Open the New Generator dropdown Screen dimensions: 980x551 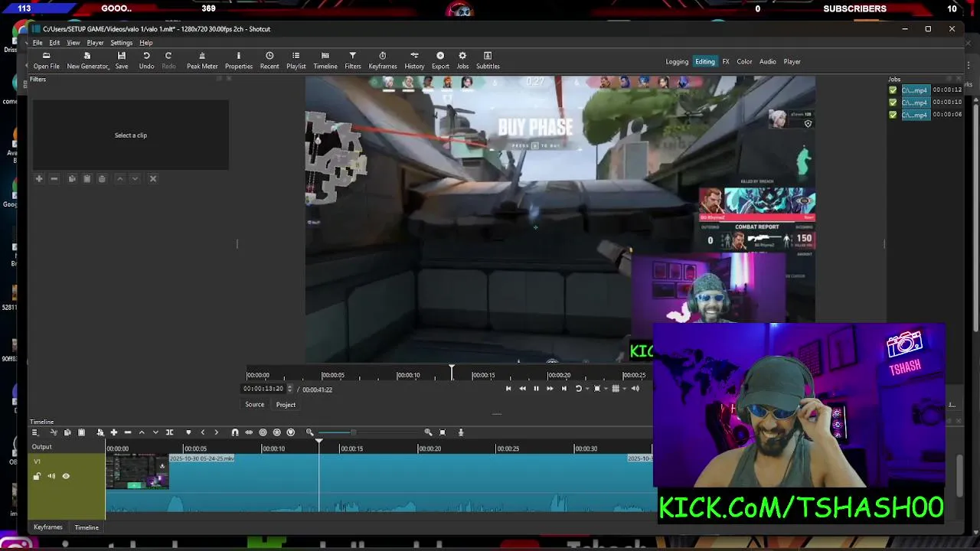click(x=87, y=60)
